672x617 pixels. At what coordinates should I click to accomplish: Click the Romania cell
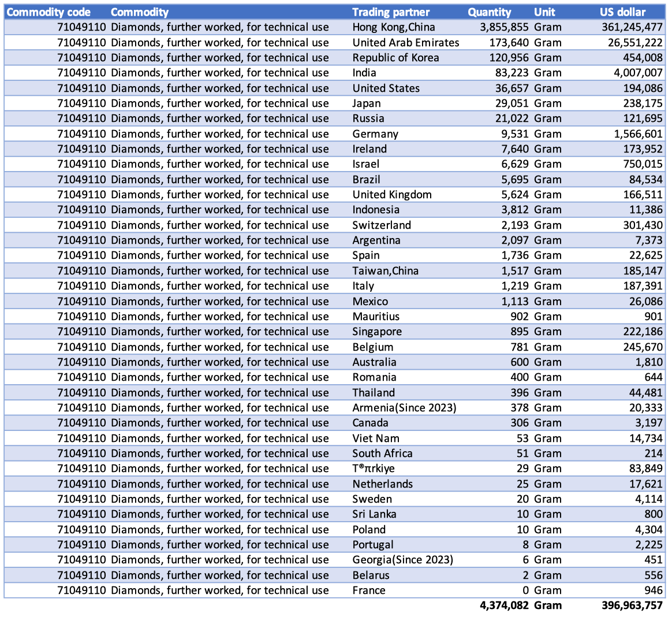tap(374, 377)
